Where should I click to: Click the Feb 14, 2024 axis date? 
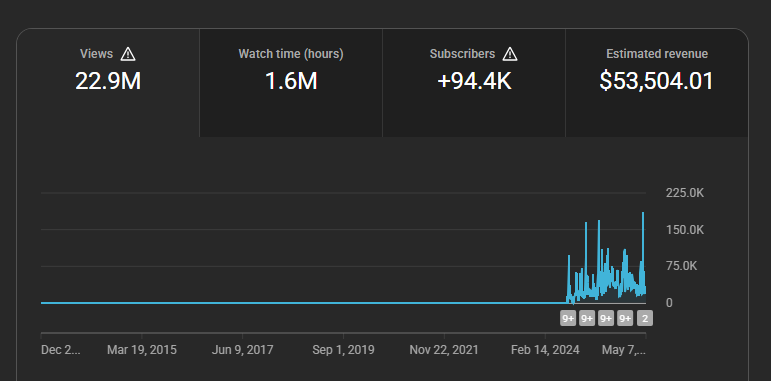coord(545,350)
